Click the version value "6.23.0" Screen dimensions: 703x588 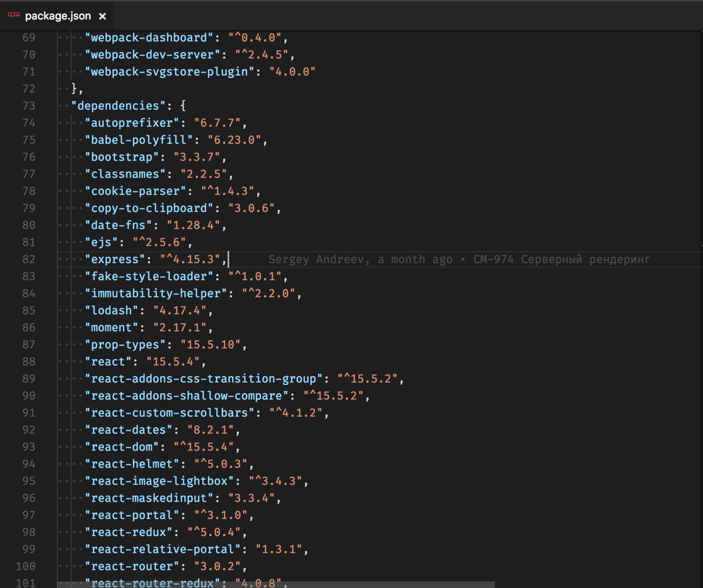[234, 140]
